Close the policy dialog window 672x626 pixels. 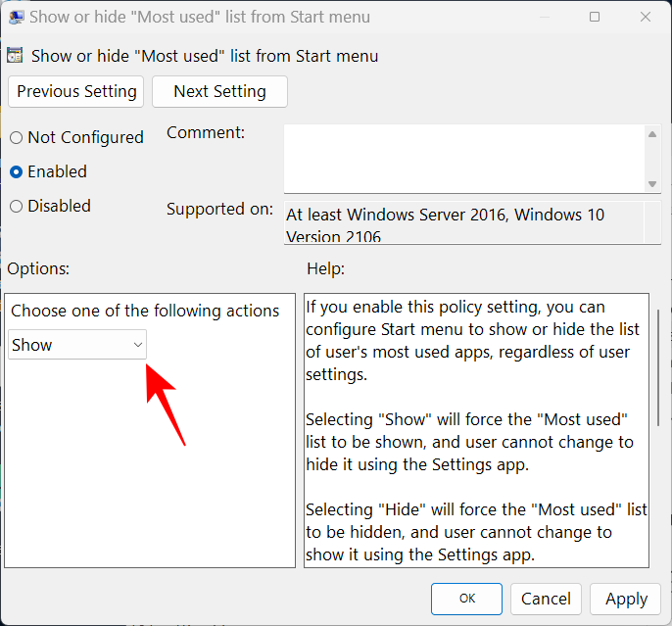point(645,17)
